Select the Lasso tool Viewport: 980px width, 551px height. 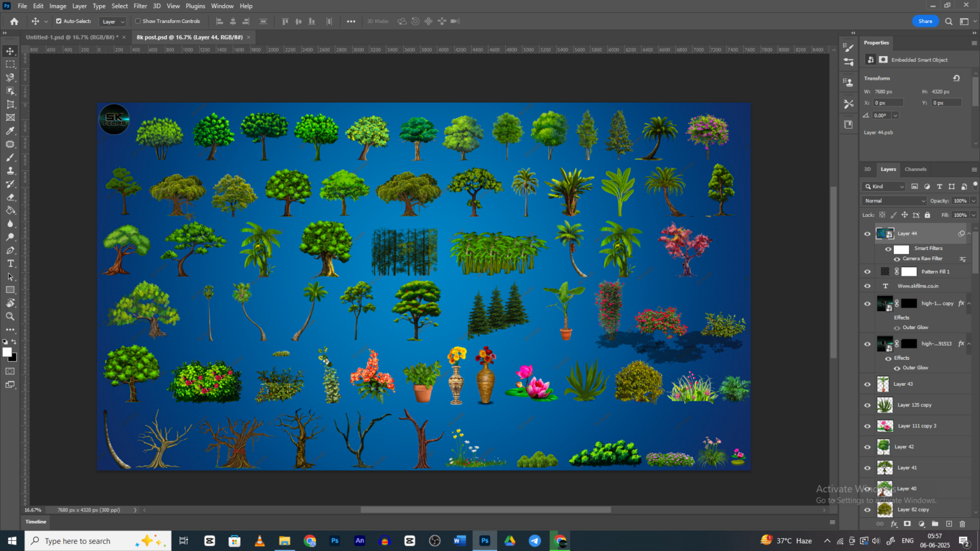10,77
